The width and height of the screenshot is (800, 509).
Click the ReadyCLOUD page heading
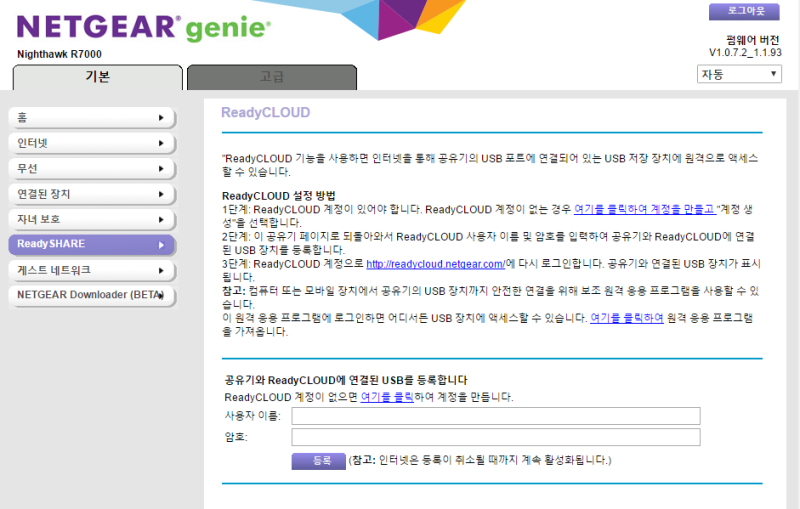coord(265,113)
